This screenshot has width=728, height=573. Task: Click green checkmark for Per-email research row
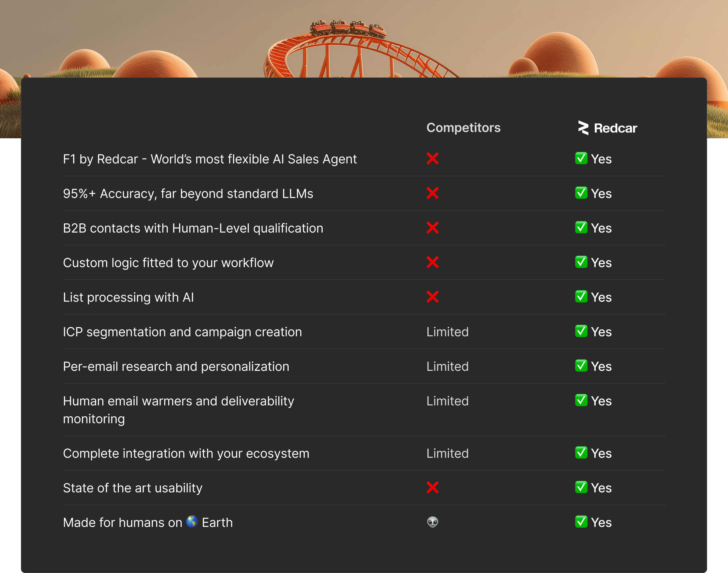tap(581, 366)
